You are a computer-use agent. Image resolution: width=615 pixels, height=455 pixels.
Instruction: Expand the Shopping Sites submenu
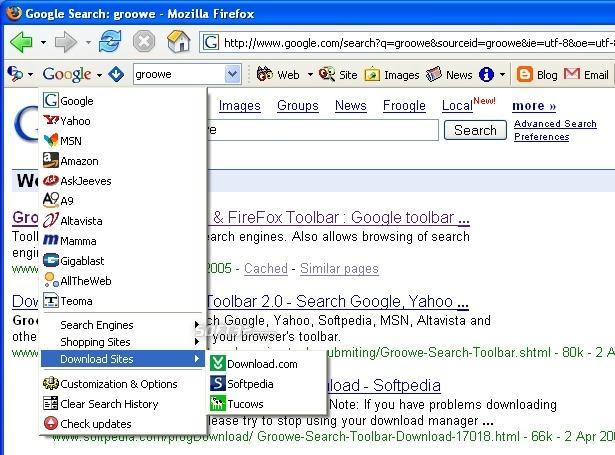(123, 342)
